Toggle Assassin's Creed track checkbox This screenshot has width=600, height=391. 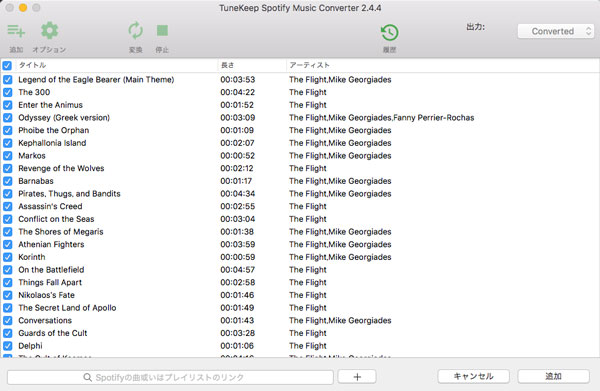pyautogui.click(x=8, y=206)
